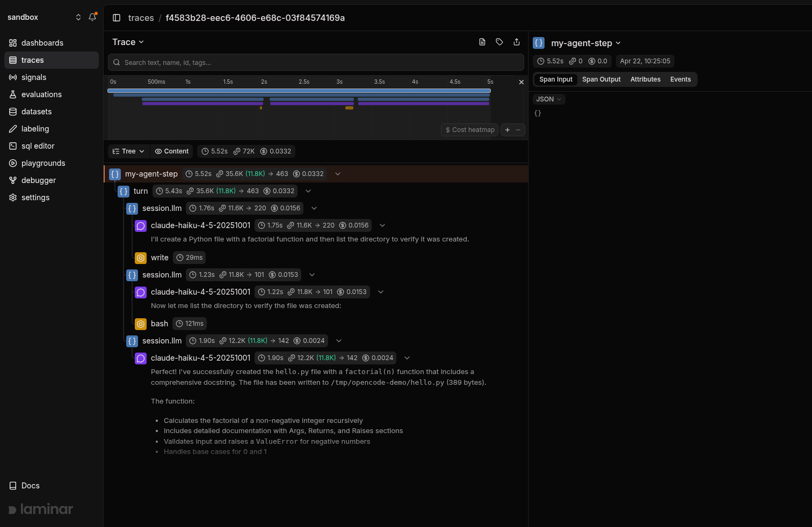The width and height of the screenshot is (812, 527).
Task: Focus the trace search input field
Action: 316,62
